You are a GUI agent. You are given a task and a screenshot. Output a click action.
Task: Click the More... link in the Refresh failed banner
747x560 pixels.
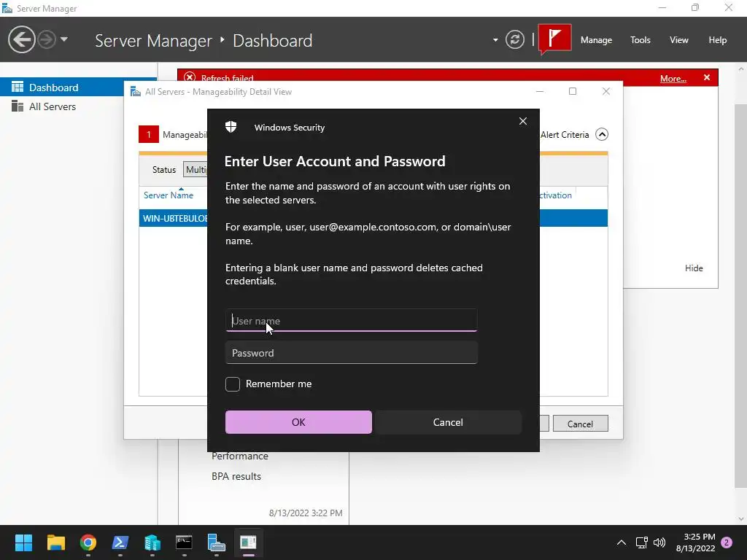(x=673, y=79)
